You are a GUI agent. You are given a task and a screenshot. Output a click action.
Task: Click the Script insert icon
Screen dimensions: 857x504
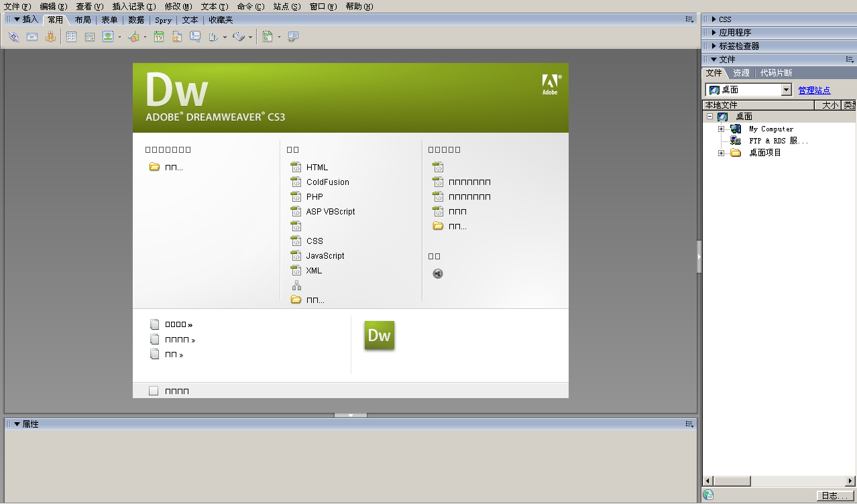coord(239,37)
